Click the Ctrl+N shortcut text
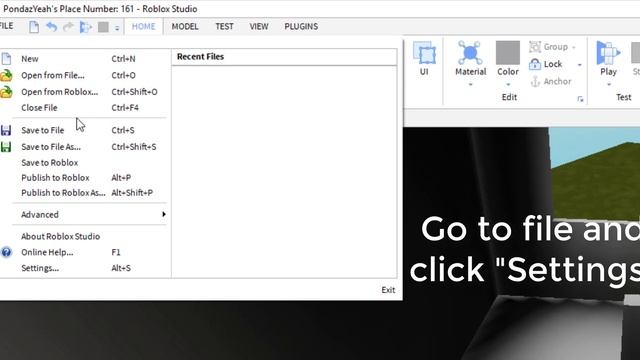This screenshot has height=360, width=640. click(123, 59)
